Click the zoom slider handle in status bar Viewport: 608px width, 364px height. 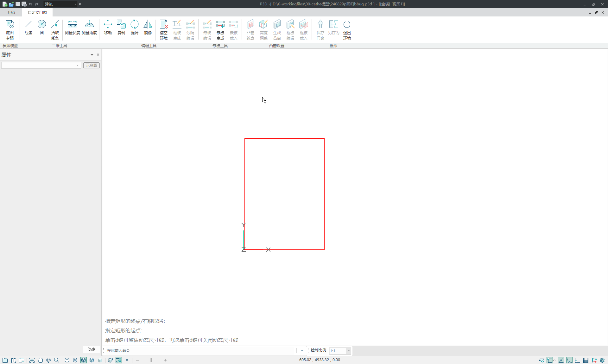point(151,360)
